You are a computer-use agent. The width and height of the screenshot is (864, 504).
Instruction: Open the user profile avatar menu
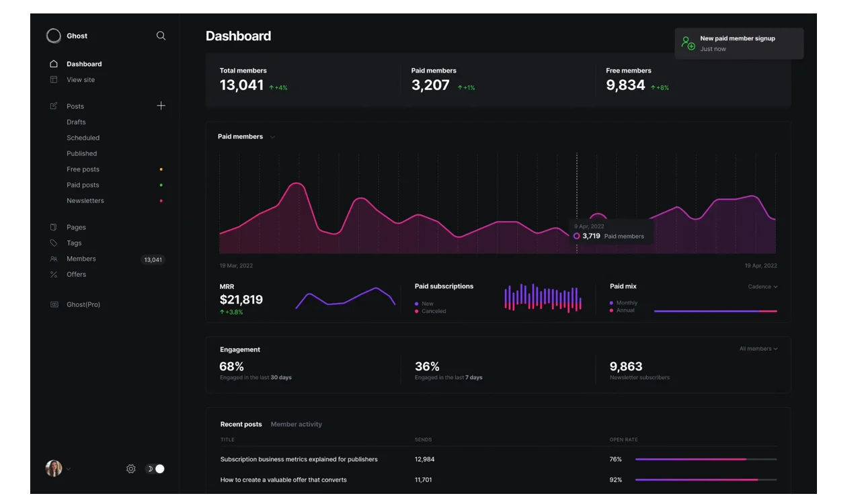54,468
